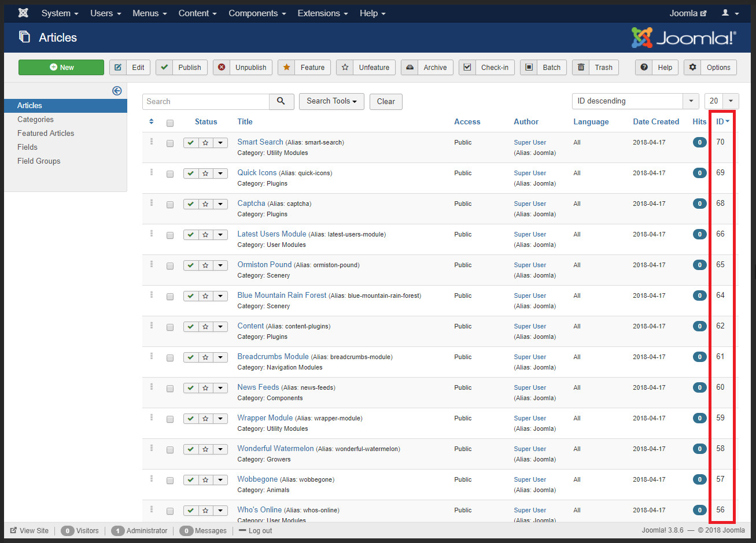
Task: Open status actions dropdown for Quick Icons
Action: (x=220, y=173)
